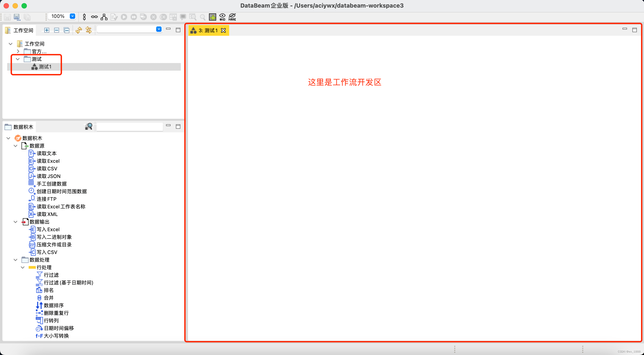Click the Cancel all executions icon
This screenshot has height=355, width=644.
tap(163, 17)
